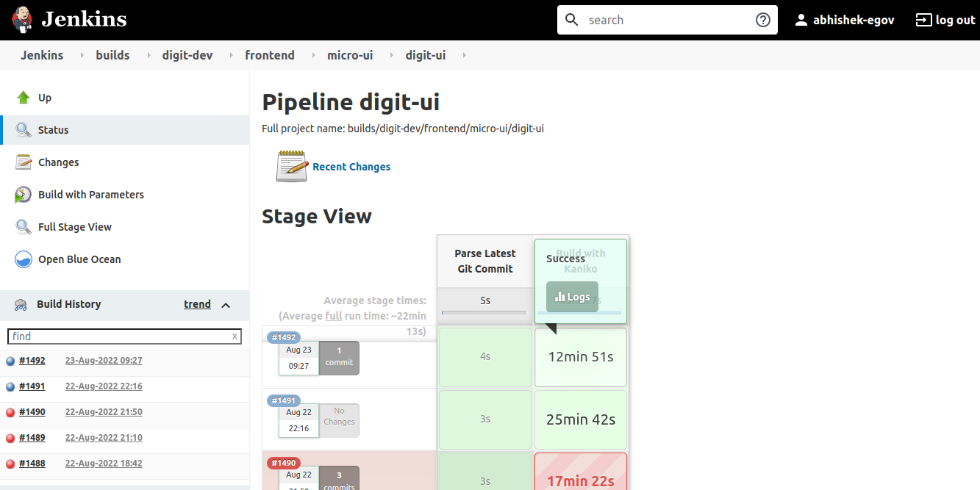This screenshot has height=490, width=980.
Task: Open Changes via the notepad icon
Action: (x=24, y=162)
